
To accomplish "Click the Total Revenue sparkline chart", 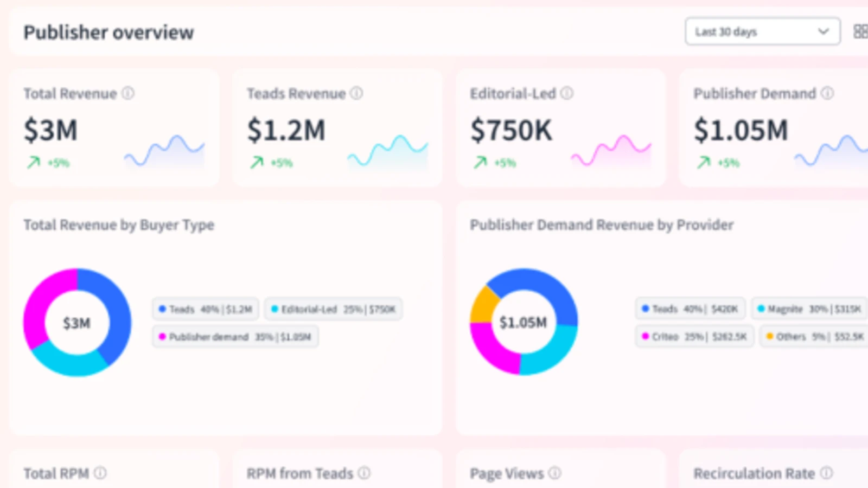I will tap(164, 151).
